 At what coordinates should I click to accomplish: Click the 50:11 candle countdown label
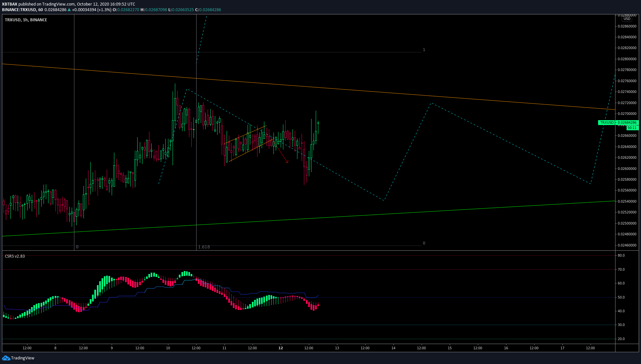(632, 128)
